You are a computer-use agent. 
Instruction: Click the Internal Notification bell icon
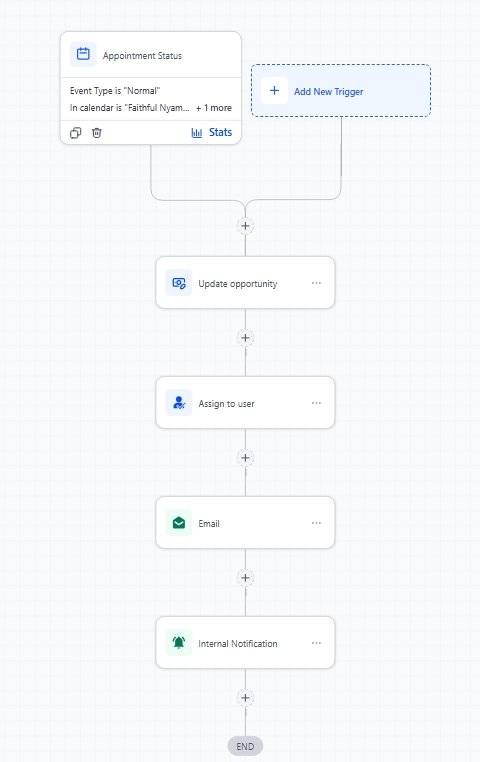point(179,643)
